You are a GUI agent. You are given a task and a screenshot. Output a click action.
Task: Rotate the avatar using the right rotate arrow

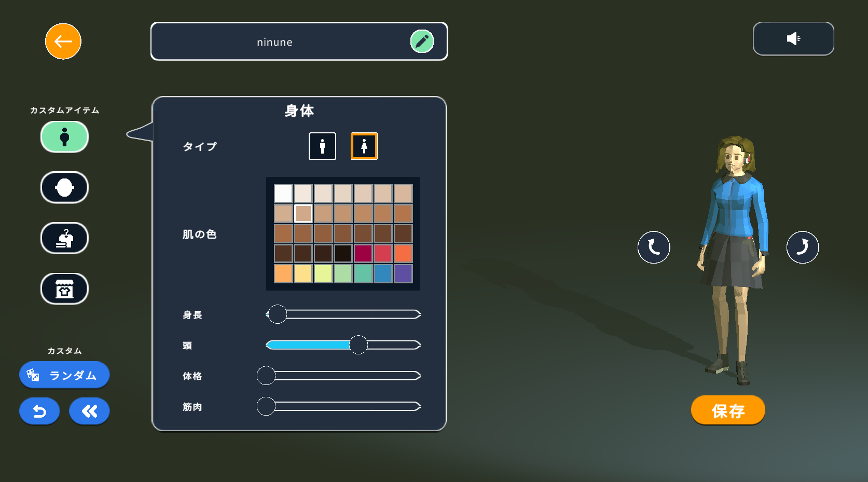pos(802,247)
